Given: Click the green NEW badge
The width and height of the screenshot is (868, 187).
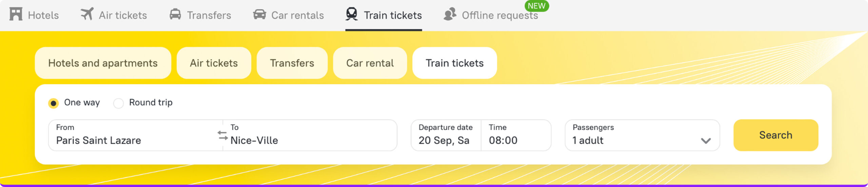Looking at the screenshot, I should (x=536, y=6).
